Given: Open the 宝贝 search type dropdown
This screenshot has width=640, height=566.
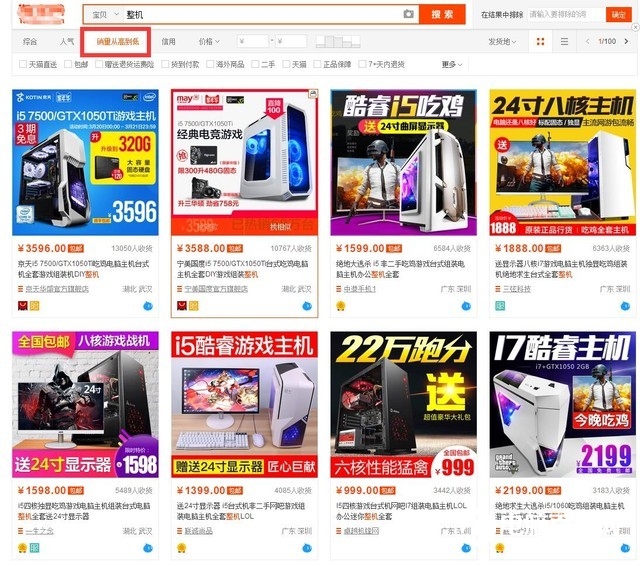Looking at the screenshot, I should 105,15.
